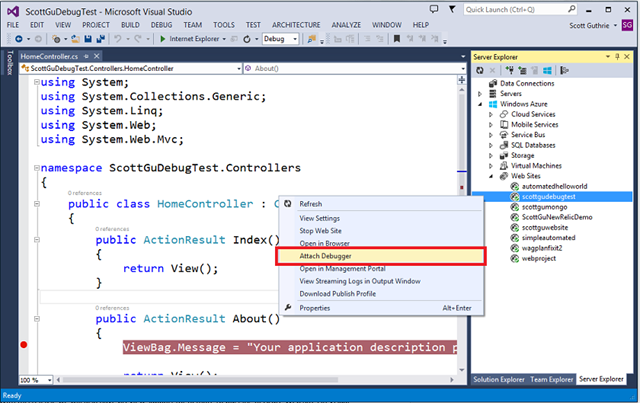Viewport: 640px width, 403px height.
Task: Select the automatedhelloworld web site
Action: (554, 186)
